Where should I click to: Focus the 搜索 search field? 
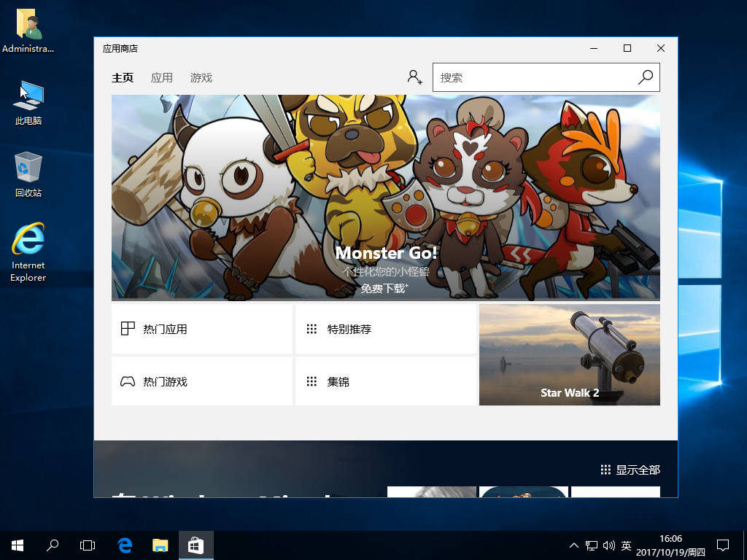pyautogui.click(x=546, y=77)
